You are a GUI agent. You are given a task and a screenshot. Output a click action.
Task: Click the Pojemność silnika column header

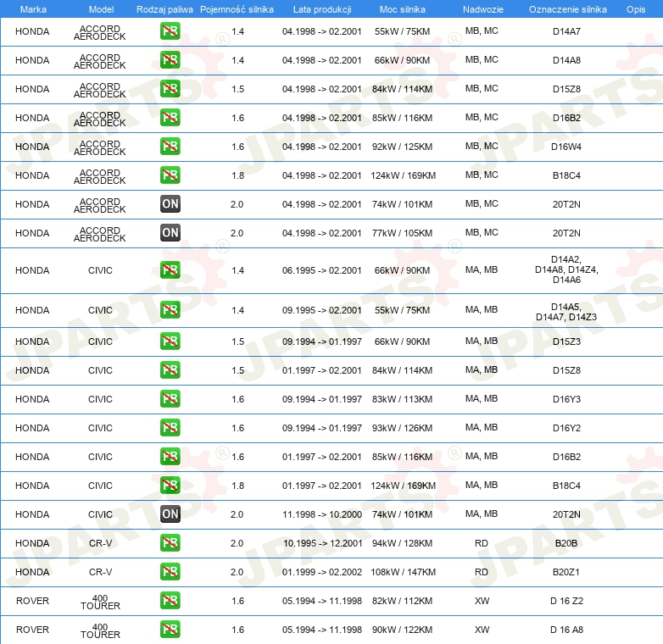pyautogui.click(x=237, y=9)
